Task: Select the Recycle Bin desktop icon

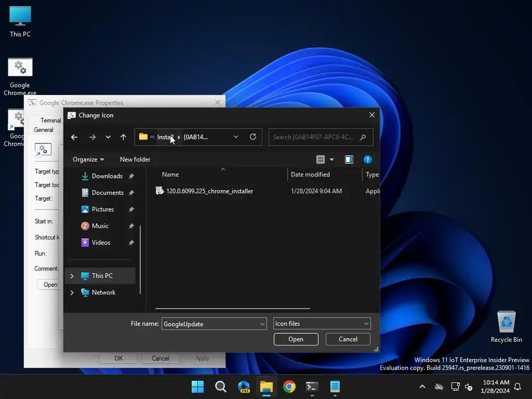Action: [x=506, y=327]
